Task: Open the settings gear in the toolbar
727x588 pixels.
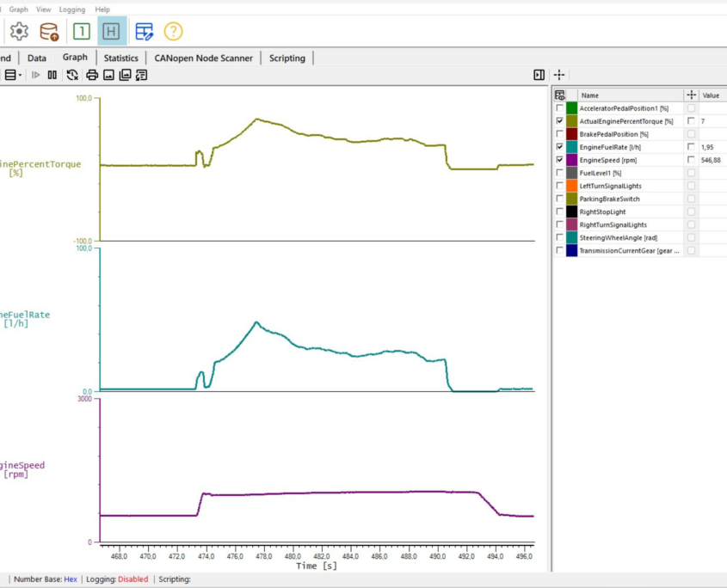Action: (x=19, y=32)
